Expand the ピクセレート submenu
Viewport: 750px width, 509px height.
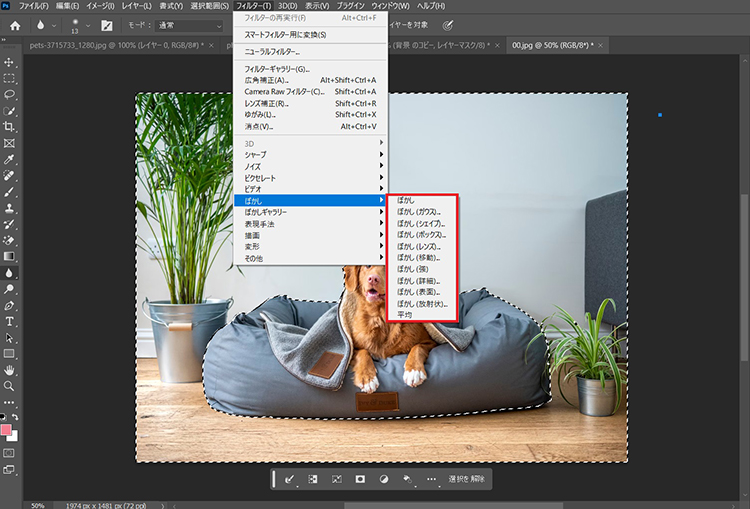pyautogui.click(x=310, y=178)
